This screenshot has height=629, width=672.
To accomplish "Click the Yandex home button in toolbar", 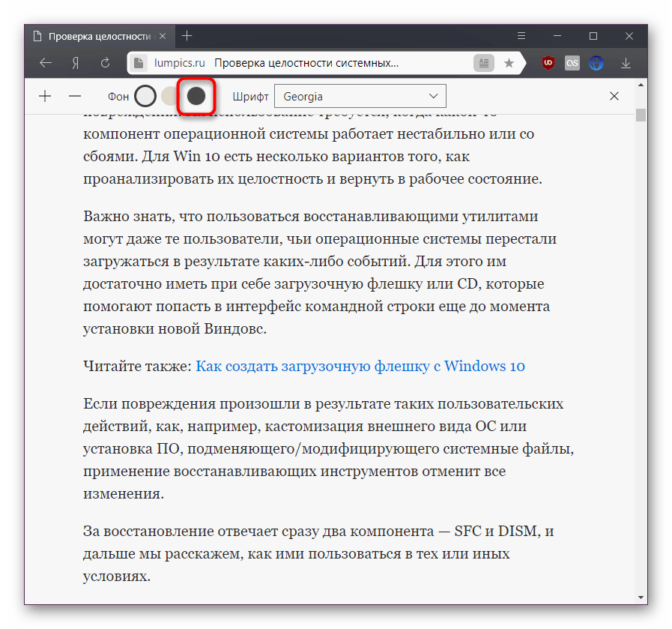I will click(x=76, y=64).
